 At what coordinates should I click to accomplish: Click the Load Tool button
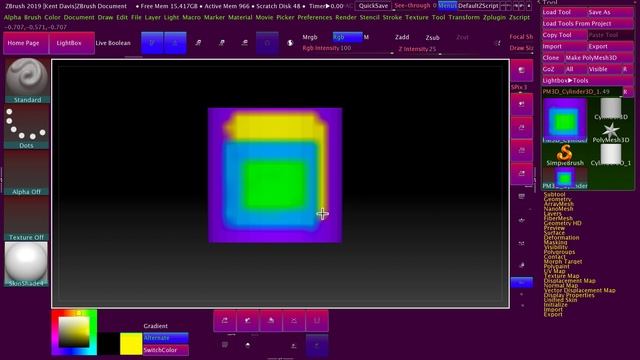tap(564, 12)
